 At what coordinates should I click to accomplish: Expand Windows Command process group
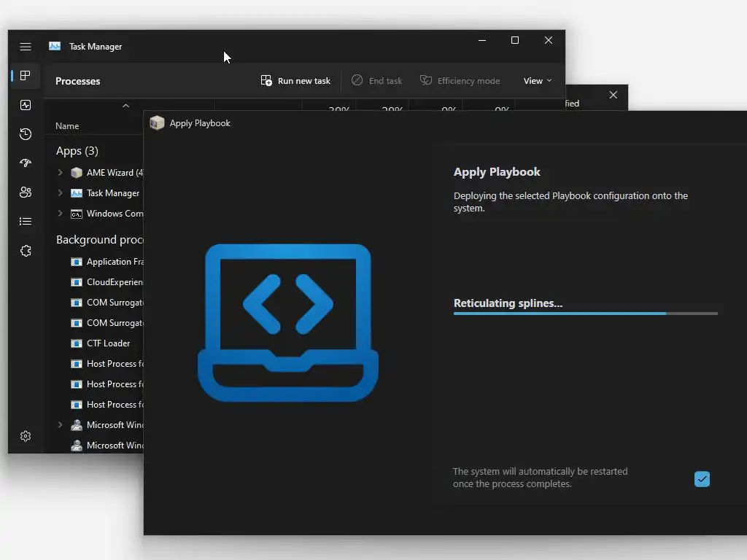point(60,214)
